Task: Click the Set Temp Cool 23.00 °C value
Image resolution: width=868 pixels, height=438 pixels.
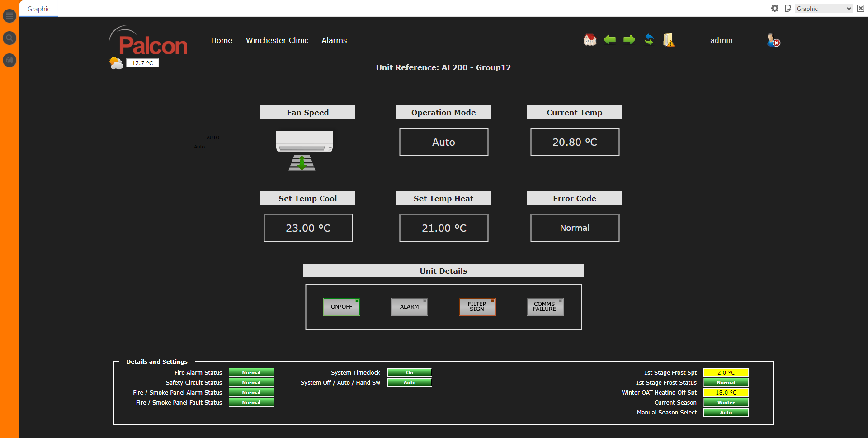Action: pyautogui.click(x=308, y=228)
